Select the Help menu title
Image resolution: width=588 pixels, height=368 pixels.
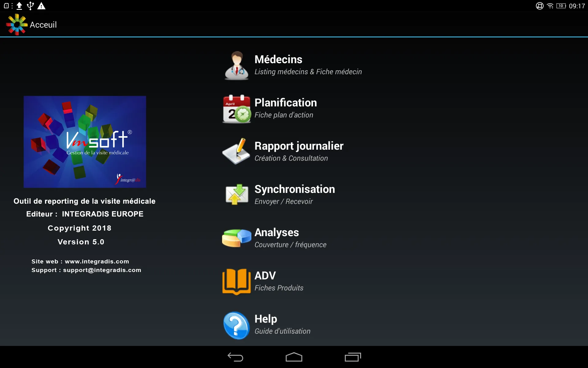coord(266,319)
